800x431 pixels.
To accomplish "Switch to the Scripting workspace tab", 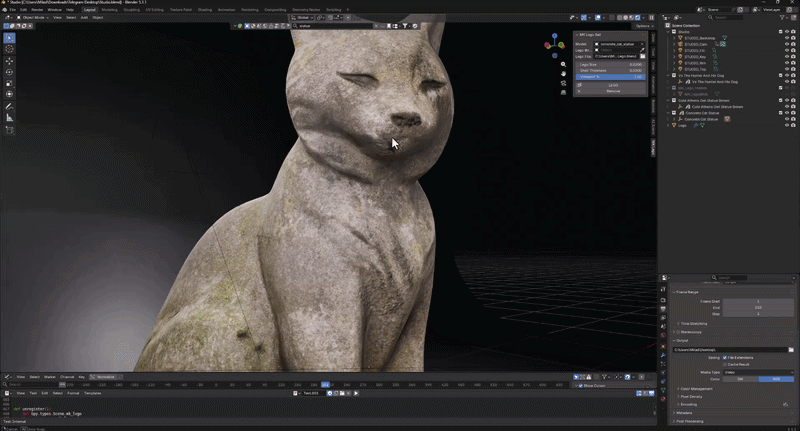I will [334, 10].
